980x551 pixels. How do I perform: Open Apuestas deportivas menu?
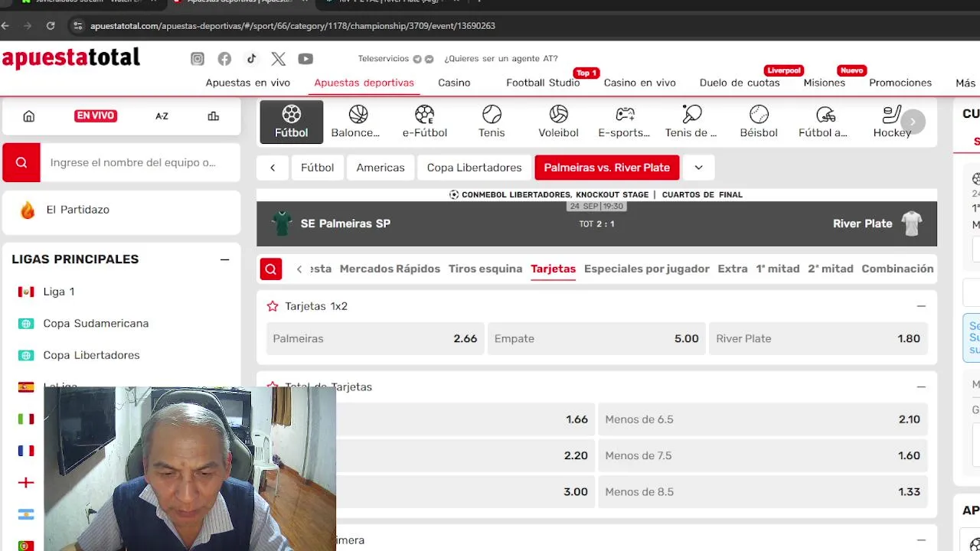pos(364,83)
